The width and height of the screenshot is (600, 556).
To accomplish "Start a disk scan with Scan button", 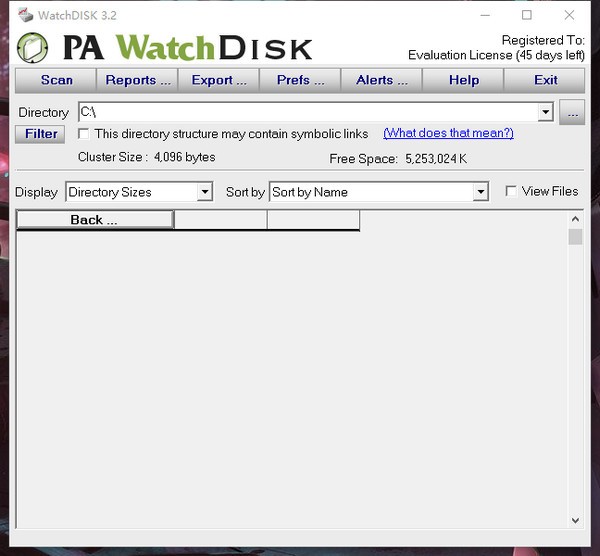I will pyautogui.click(x=56, y=80).
